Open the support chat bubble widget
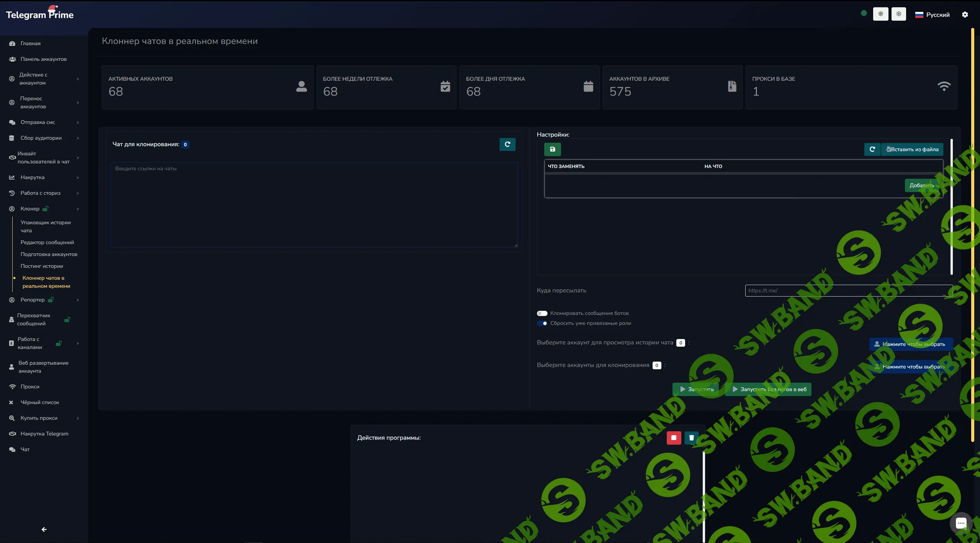This screenshot has width=980, height=543. [x=961, y=523]
